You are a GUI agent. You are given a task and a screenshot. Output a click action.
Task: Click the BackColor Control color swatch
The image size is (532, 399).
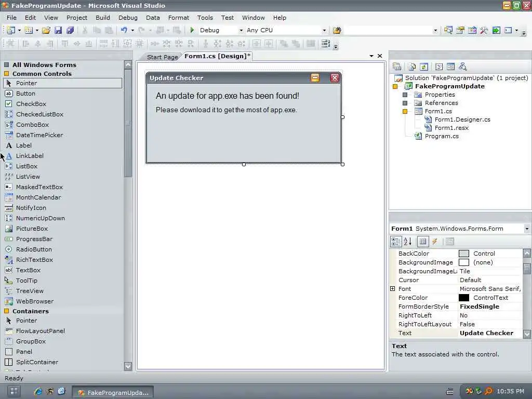tap(464, 254)
